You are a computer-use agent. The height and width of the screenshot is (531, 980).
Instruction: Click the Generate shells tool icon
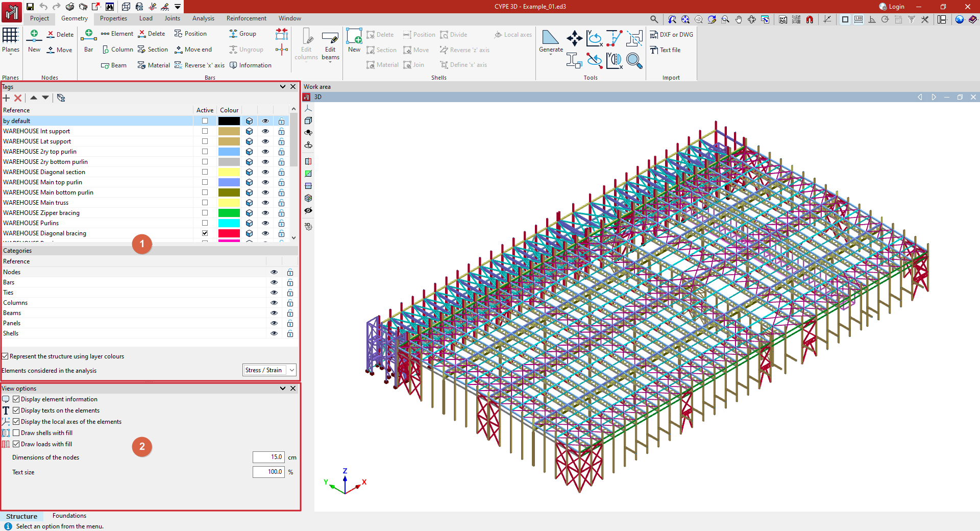point(550,38)
